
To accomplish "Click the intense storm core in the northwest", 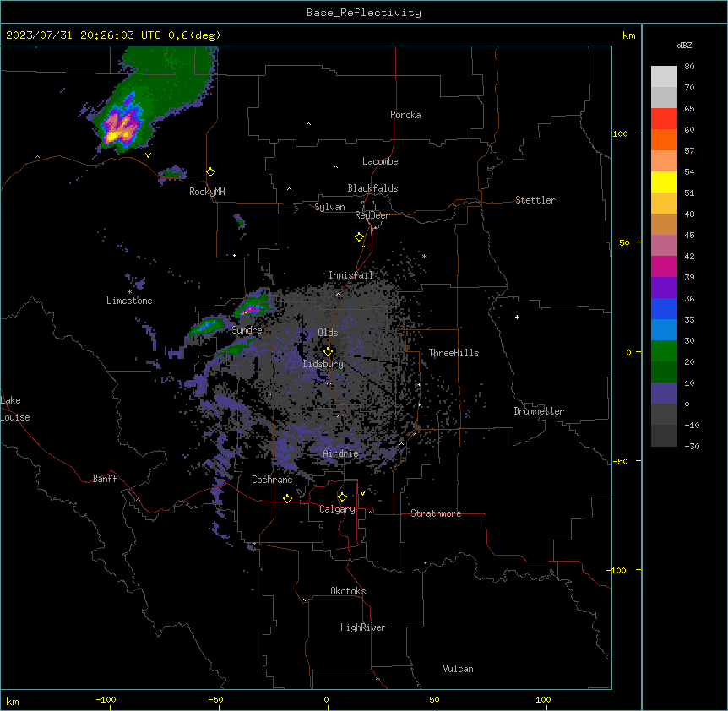I will click(x=121, y=126).
